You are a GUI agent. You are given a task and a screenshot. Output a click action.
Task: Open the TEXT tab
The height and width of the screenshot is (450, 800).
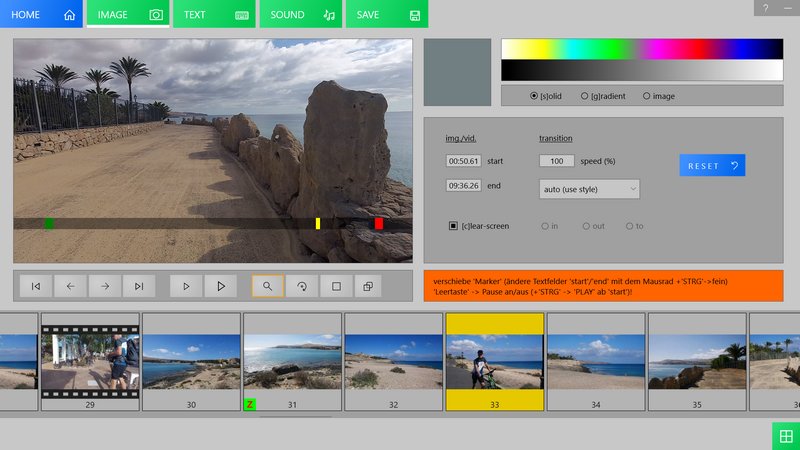coord(214,14)
